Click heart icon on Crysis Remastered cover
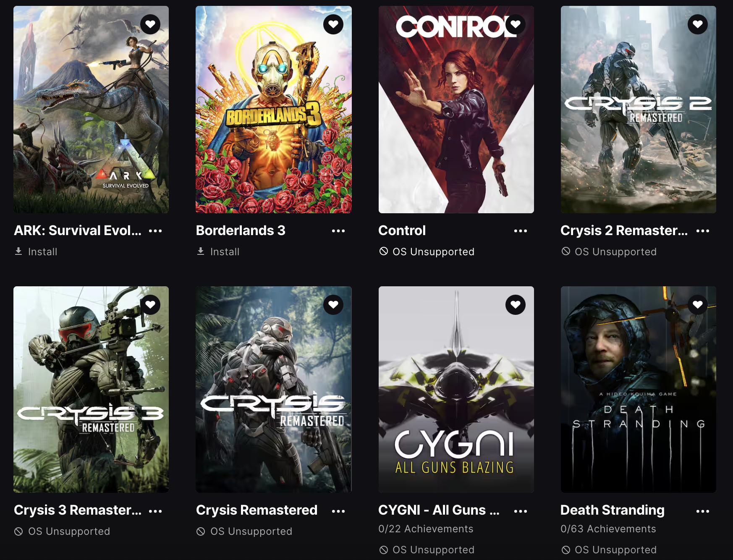Viewport: 733px width, 560px height. tap(333, 305)
